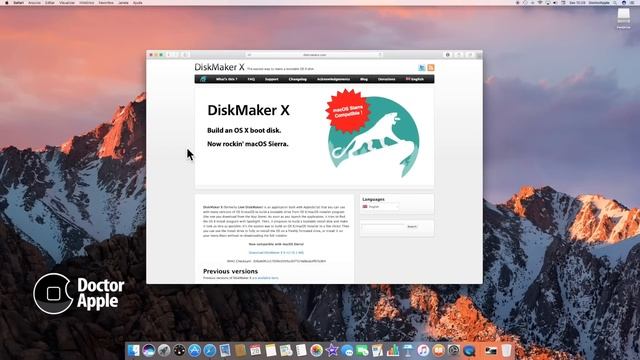Viewport: 640px width, 360px height.
Task: Open Numbers chart icon in dock
Action: click(x=393, y=350)
